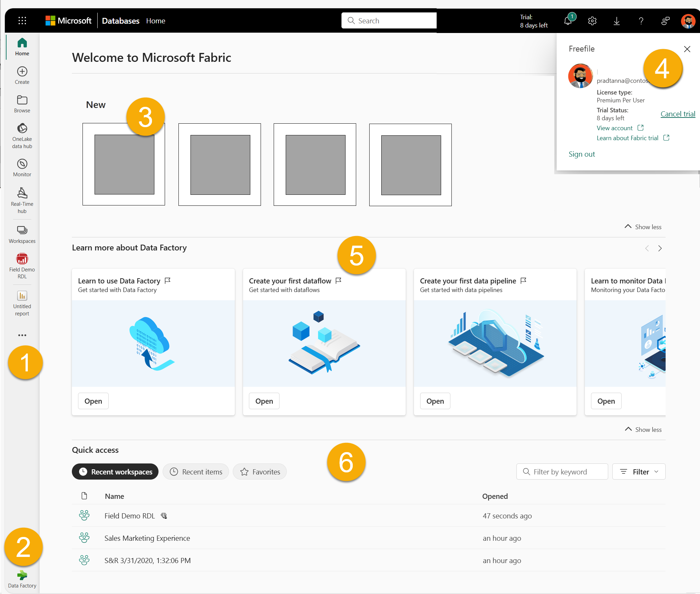Select Recent items tab in Quick access
Viewport: 700px width, 594px height.
(197, 471)
